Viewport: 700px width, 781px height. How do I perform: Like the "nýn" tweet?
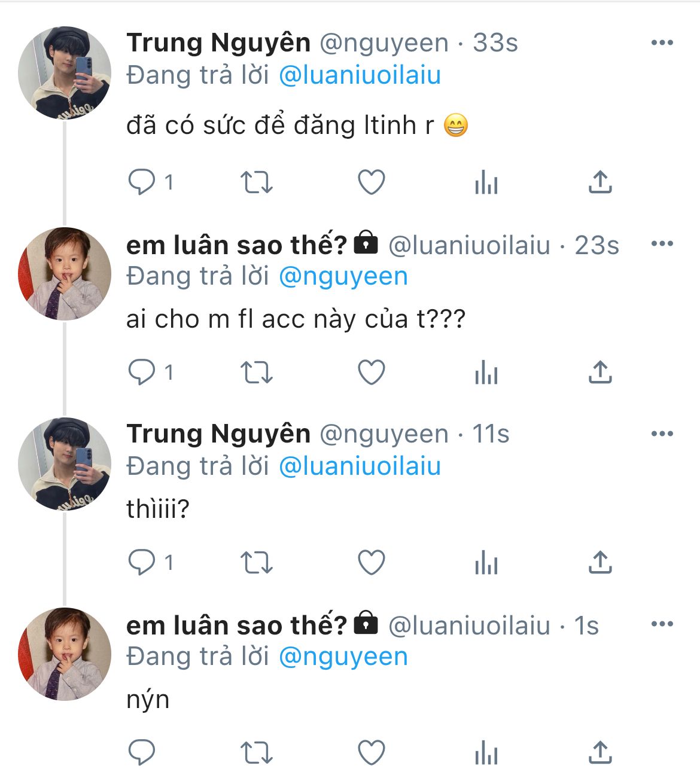pos(371,753)
